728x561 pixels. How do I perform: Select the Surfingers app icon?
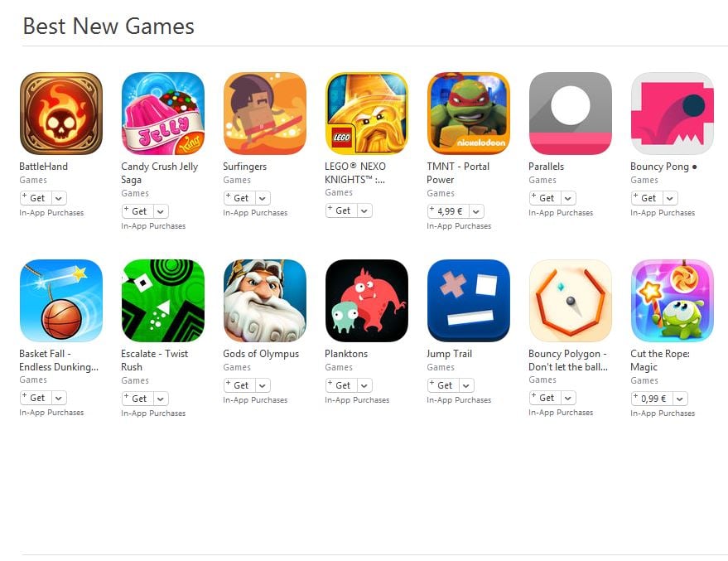pos(265,114)
